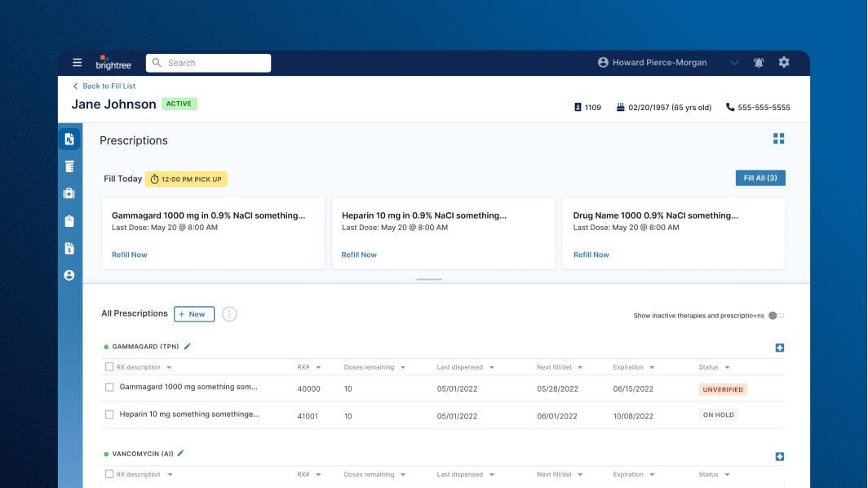Image resolution: width=868 pixels, height=488 pixels.
Task: Check the Gammagard 1000 mg row checkbox
Action: (109, 387)
